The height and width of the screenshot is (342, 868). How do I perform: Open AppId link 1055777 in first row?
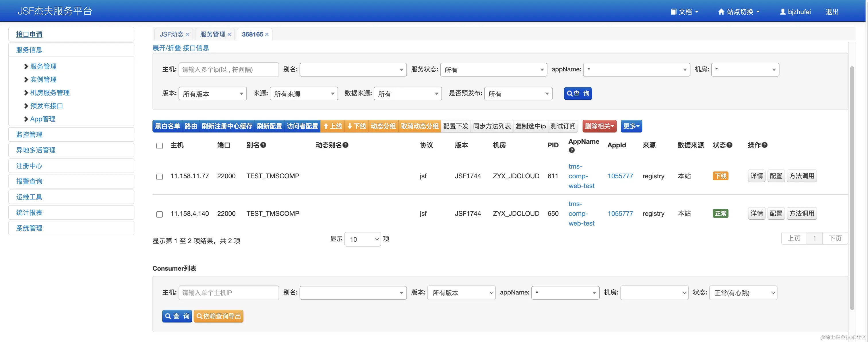pyautogui.click(x=620, y=176)
